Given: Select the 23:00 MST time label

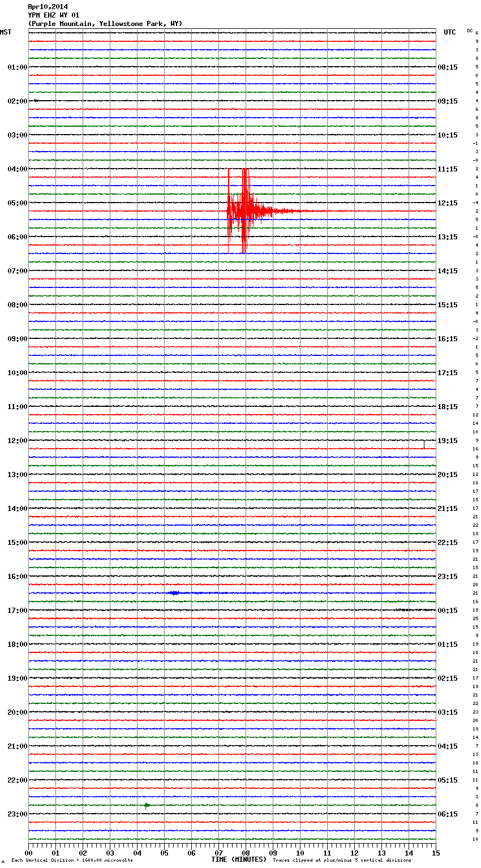Looking at the screenshot, I should point(17,814).
